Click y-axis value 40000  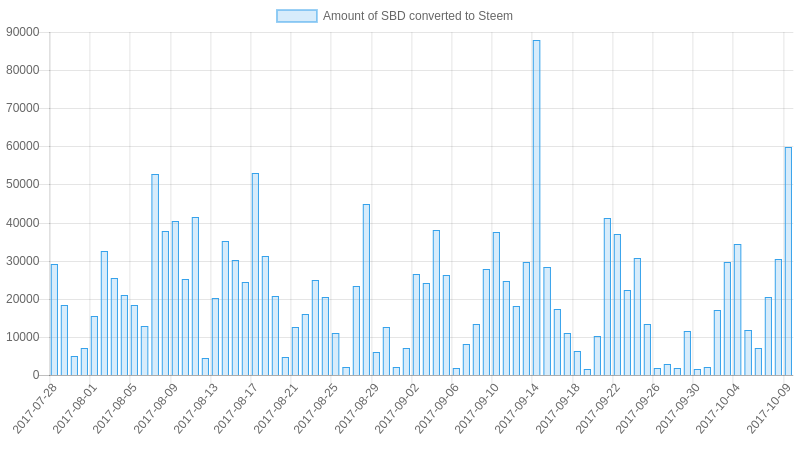[22, 223]
